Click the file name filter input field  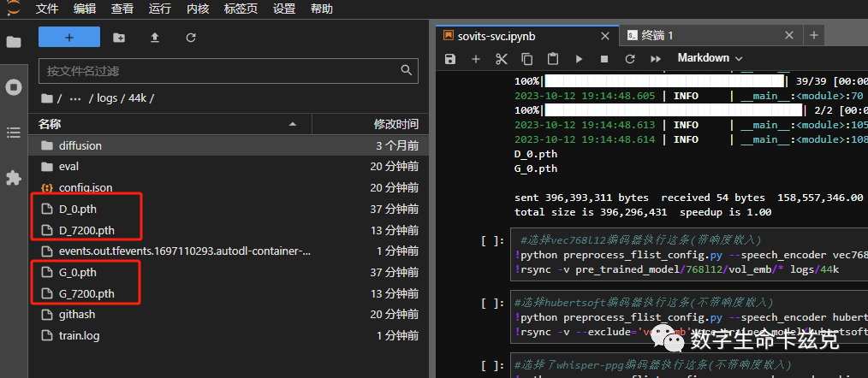click(228, 71)
